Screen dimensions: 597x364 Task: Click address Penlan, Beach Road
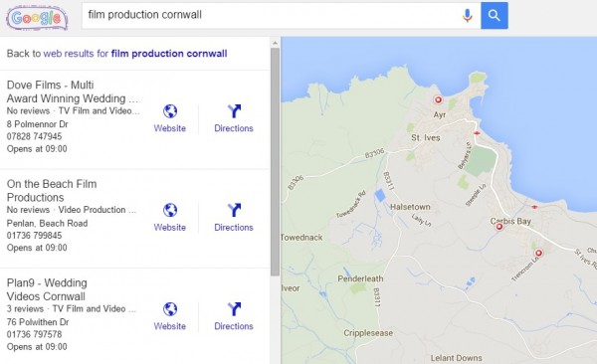pos(47,223)
